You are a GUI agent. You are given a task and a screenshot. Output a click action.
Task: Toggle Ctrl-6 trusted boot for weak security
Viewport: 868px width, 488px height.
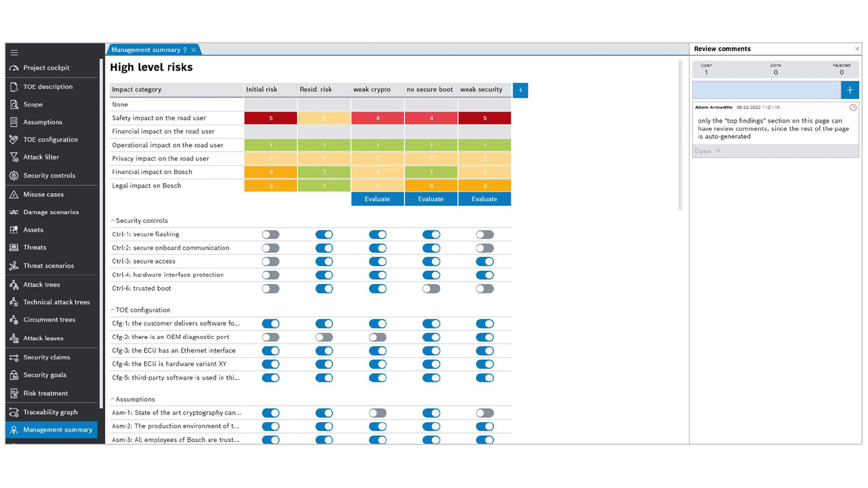tap(484, 289)
